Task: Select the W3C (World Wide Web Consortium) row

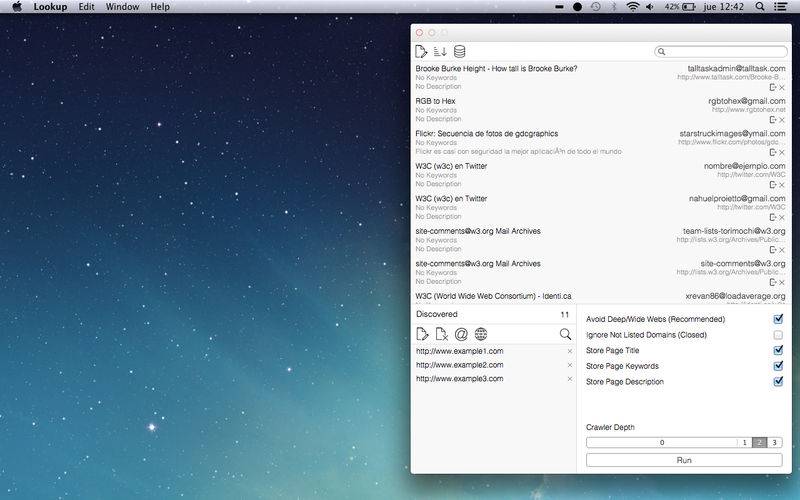Action: 601,296
